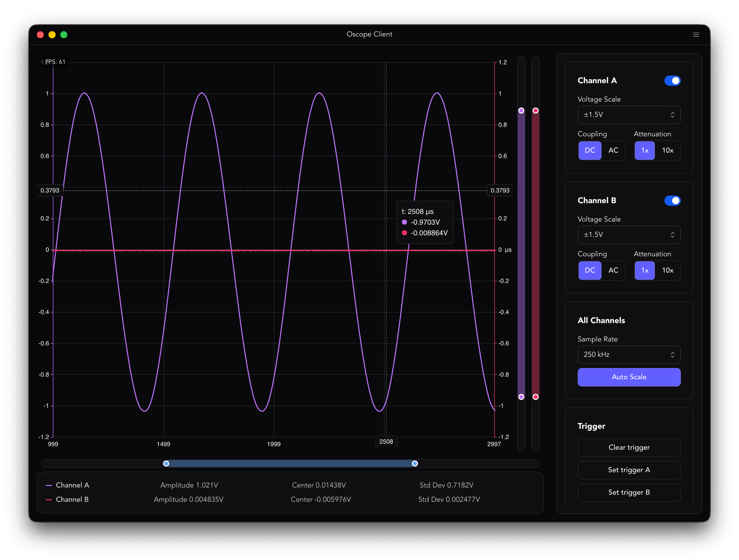Click the left handle of the time range slider
Image resolution: width=739 pixels, height=560 pixels.
pyautogui.click(x=166, y=464)
